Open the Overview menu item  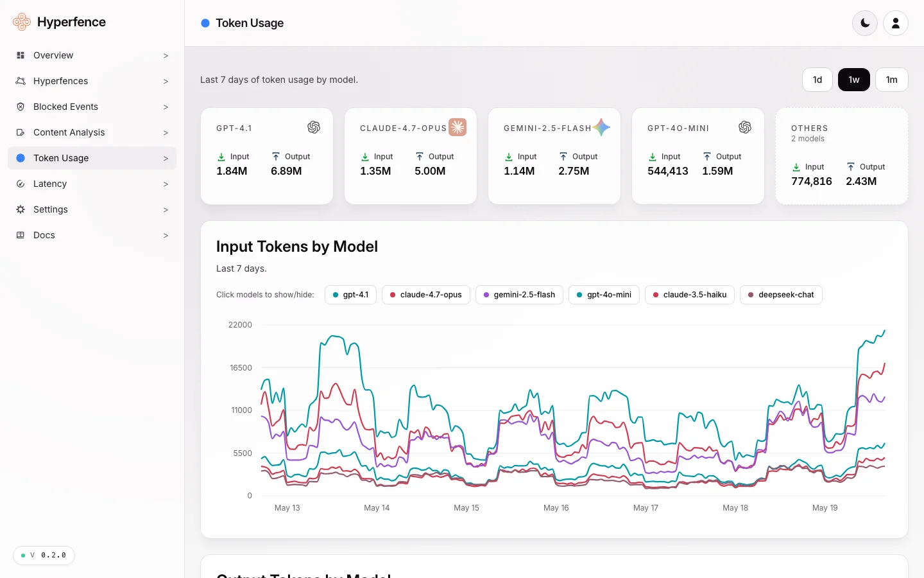92,55
